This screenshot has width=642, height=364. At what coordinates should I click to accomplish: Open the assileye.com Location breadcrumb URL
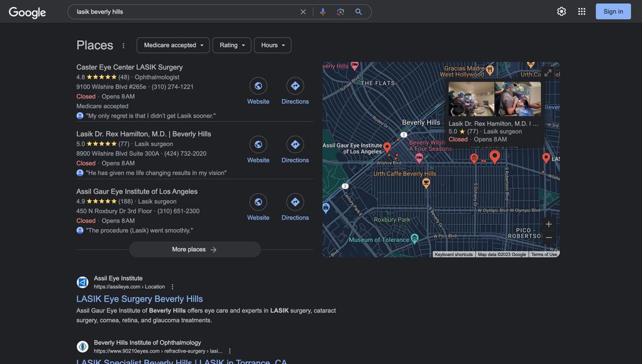(x=129, y=287)
